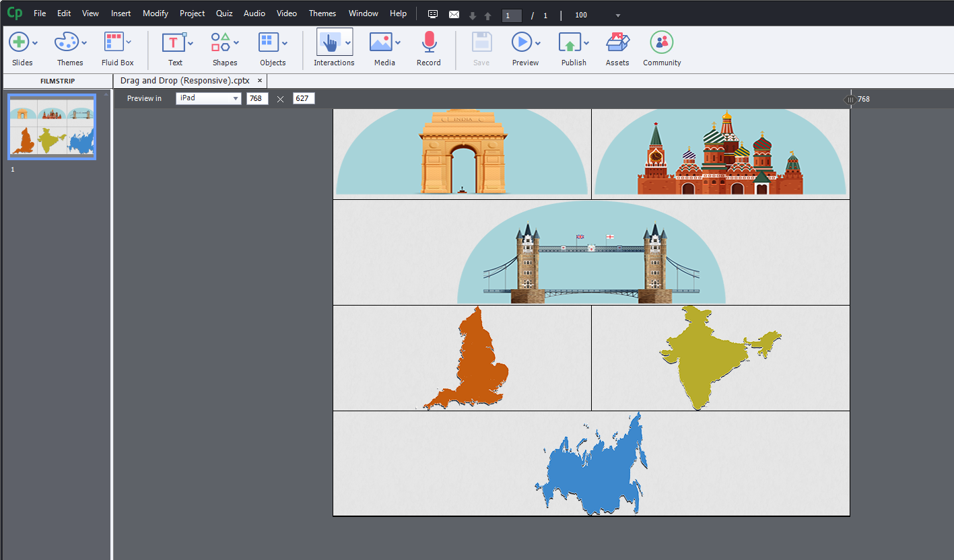The width and height of the screenshot is (954, 560).
Task: Insert media using the Media icon
Action: [381, 42]
